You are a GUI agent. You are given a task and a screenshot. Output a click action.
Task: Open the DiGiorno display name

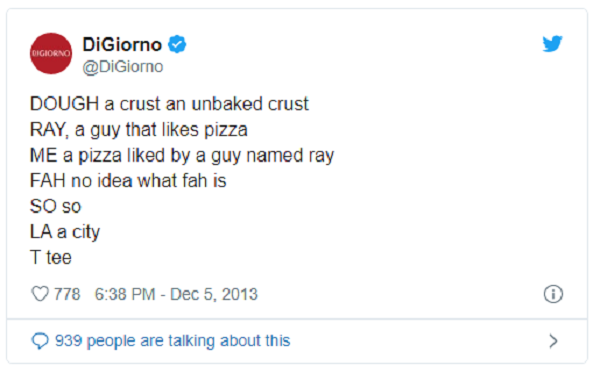coord(122,44)
